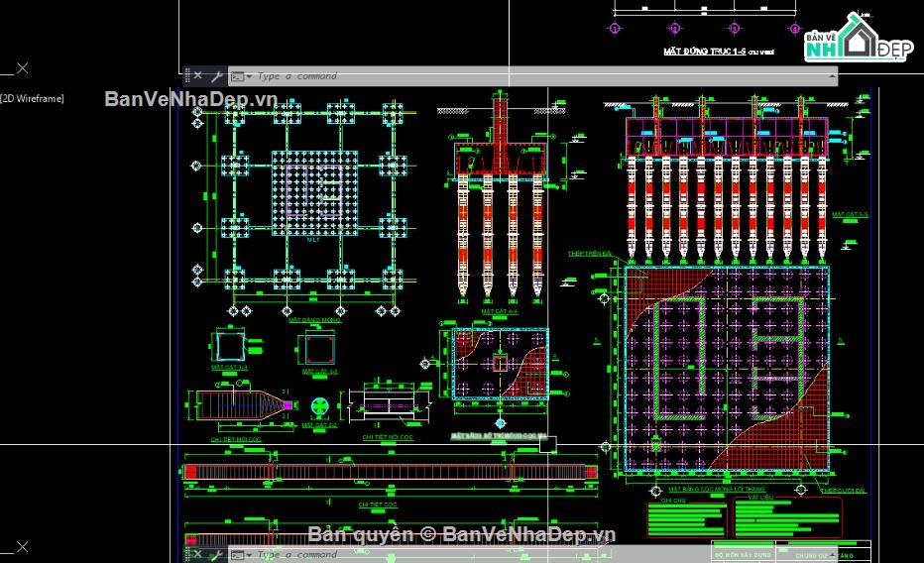Expand command history arrow at right of upper command line
Image resolution: width=924 pixels, height=563 pixels.
pyautogui.click(x=831, y=75)
